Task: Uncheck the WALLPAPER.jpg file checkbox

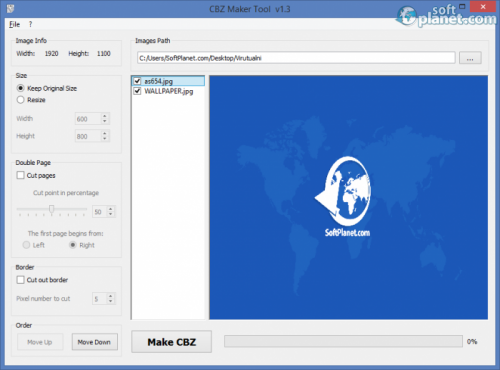Action: (137, 91)
